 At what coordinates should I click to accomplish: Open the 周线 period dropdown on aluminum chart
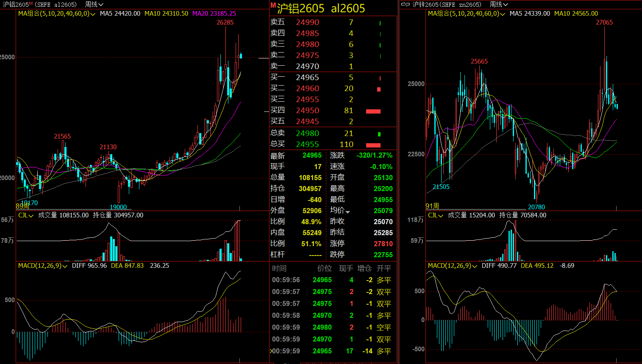[x=94, y=4]
